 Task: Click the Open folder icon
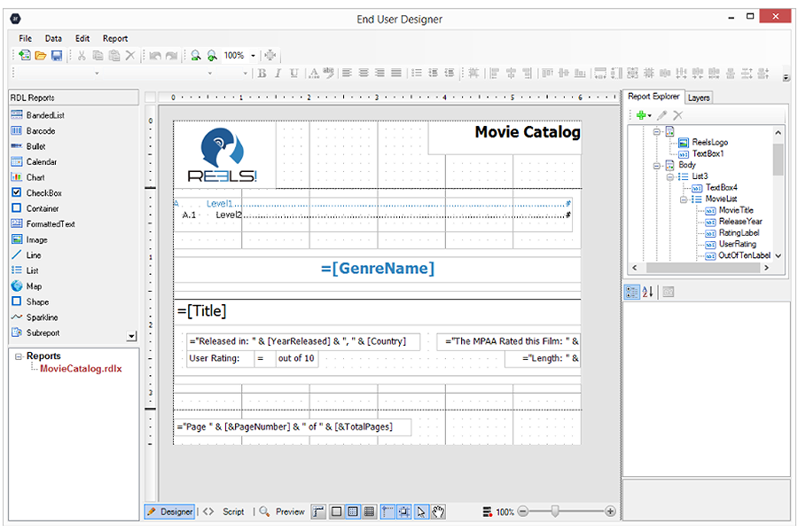pos(41,56)
